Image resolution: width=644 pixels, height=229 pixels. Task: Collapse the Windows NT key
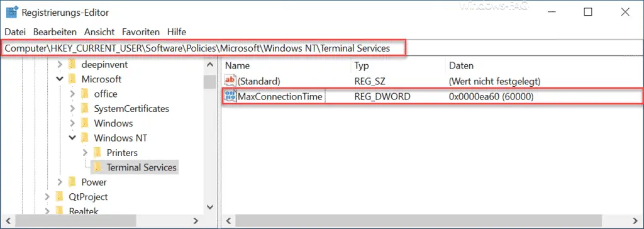click(73, 138)
